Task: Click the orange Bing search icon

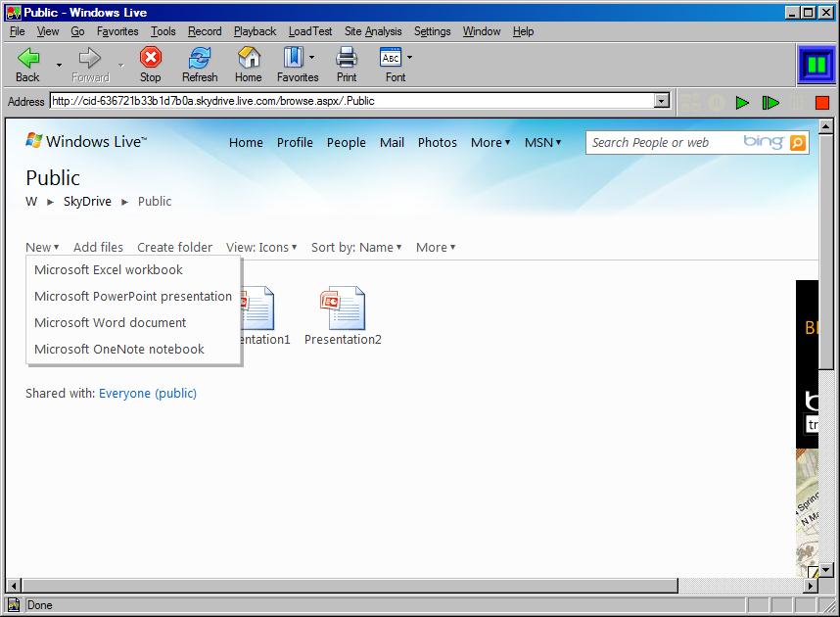Action: point(798,143)
